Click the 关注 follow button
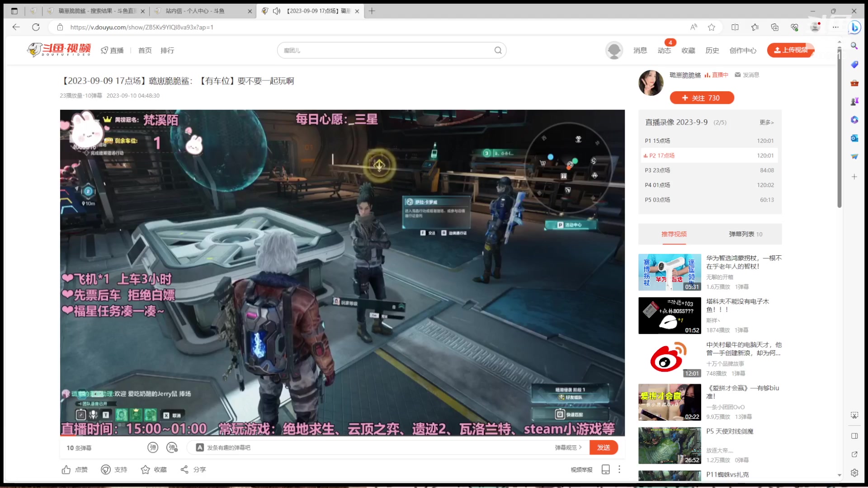The image size is (868, 488). click(x=702, y=98)
